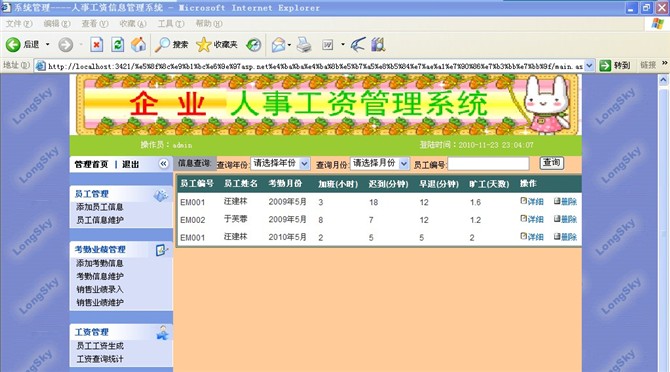Open the 查看 menu
Image resolution: width=670 pixels, height=372 pixels.
click(94, 24)
